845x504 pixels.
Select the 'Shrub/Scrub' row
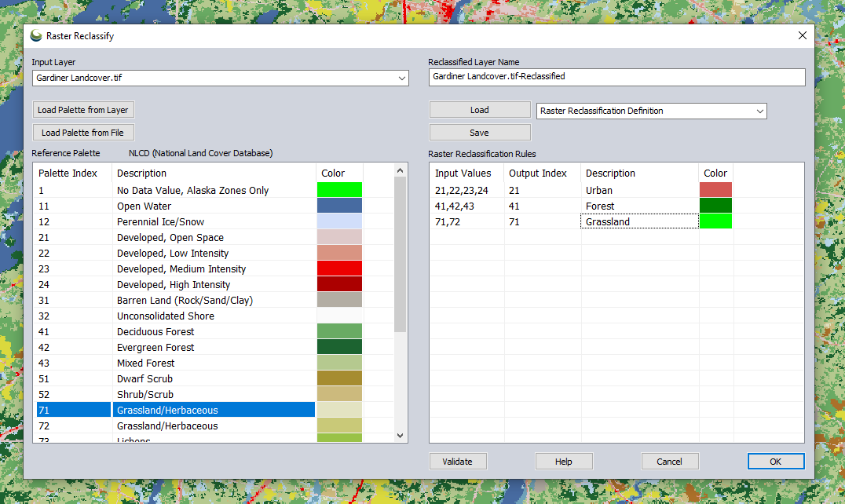click(199, 394)
